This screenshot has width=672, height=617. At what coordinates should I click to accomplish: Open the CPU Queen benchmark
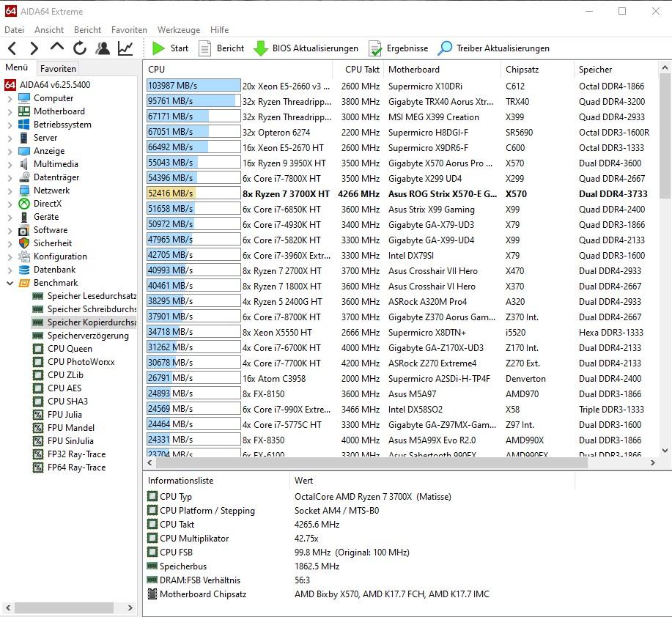coord(62,349)
